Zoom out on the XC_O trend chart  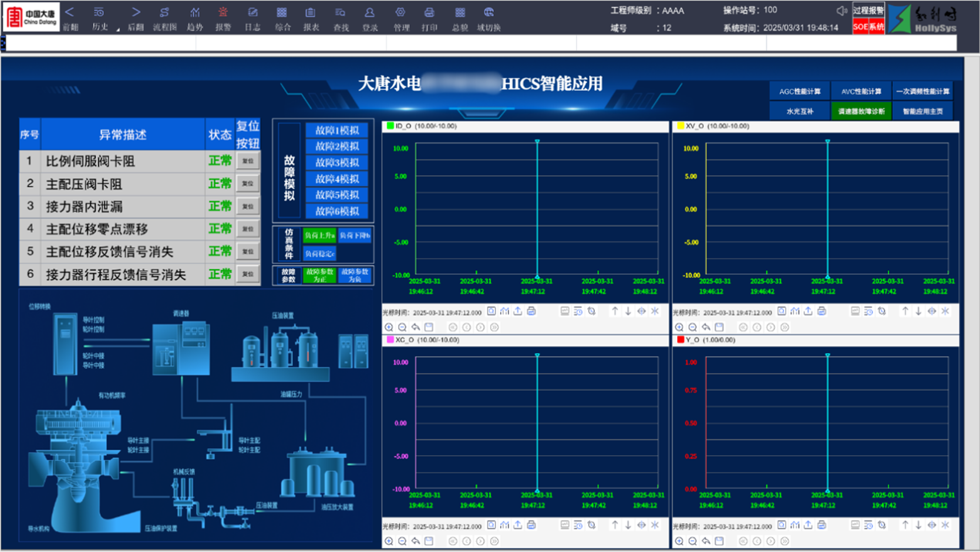[x=402, y=541]
